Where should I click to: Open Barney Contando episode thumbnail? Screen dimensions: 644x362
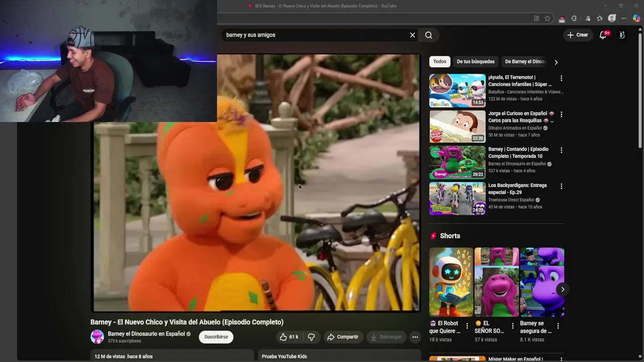point(457,162)
